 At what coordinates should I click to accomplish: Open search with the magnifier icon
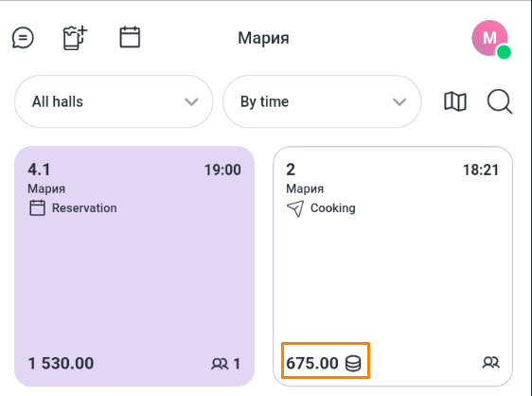(x=500, y=101)
